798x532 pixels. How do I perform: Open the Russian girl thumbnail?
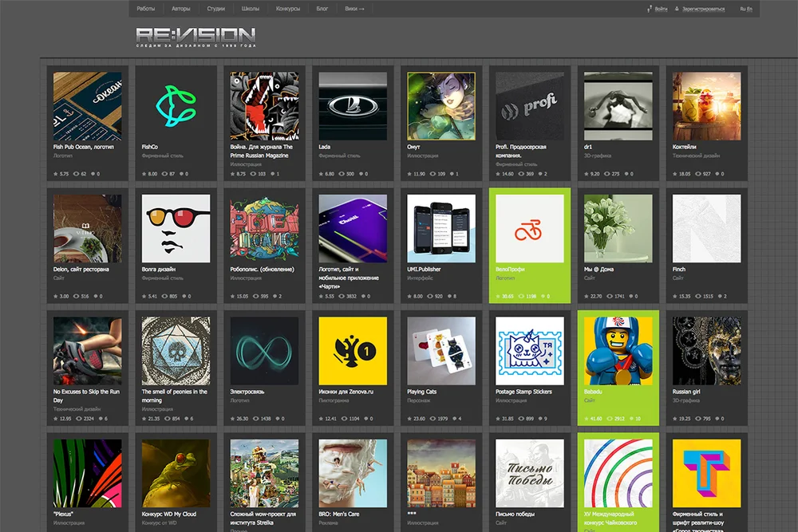pyautogui.click(x=707, y=351)
